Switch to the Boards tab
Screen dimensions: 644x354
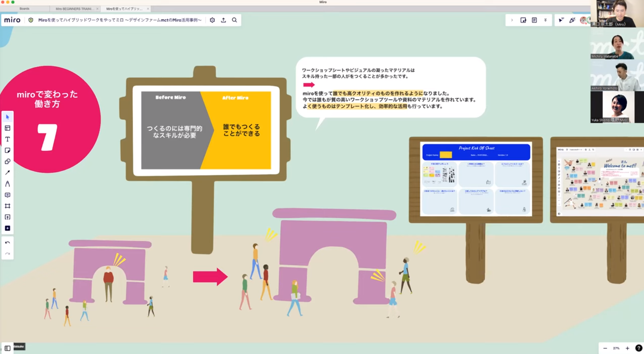pyautogui.click(x=24, y=8)
